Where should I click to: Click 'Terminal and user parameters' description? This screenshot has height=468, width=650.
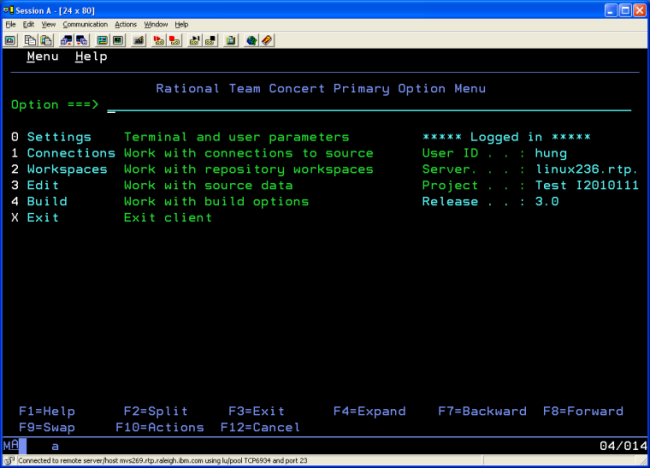pos(237,137)
